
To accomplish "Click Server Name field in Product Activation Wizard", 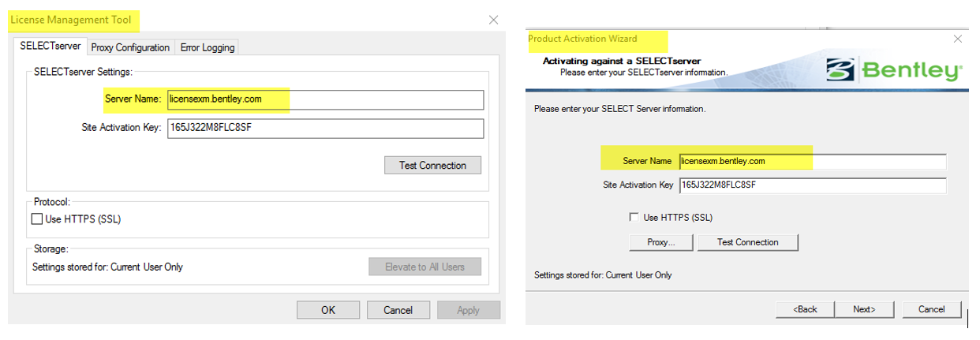I will (813, 161).
